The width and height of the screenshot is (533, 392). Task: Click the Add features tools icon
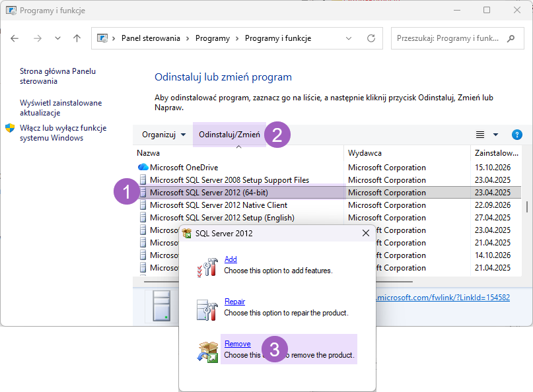point(207,267)
